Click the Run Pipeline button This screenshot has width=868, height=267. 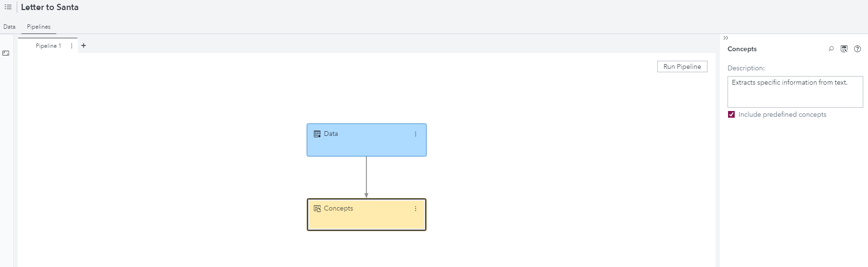[682, 67]
